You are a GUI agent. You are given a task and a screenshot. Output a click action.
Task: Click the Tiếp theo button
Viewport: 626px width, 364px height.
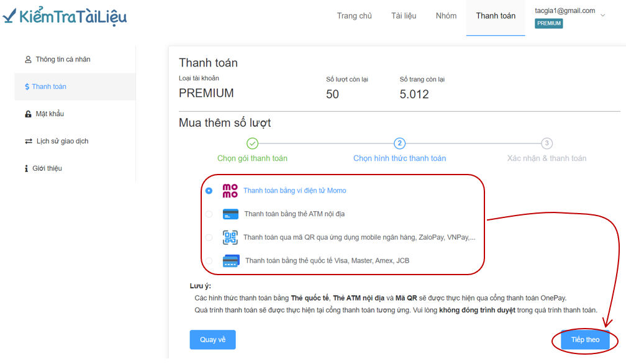pos(585,340)
